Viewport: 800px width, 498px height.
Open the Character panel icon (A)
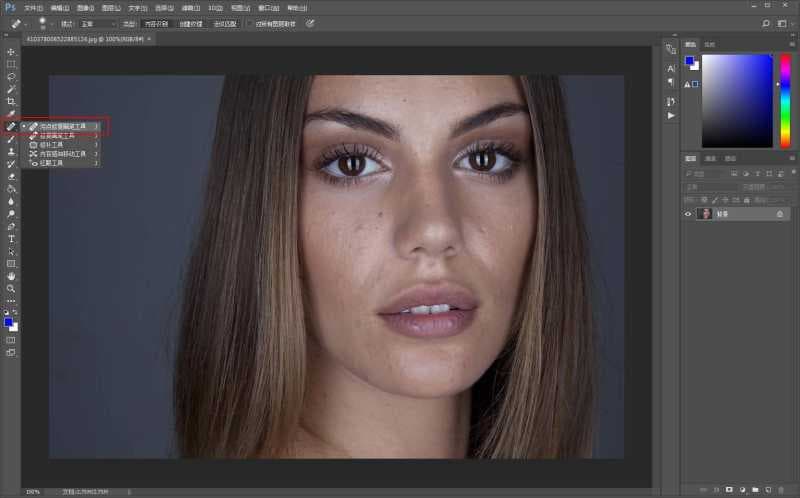pyautogui.click(x=670, y=69)
